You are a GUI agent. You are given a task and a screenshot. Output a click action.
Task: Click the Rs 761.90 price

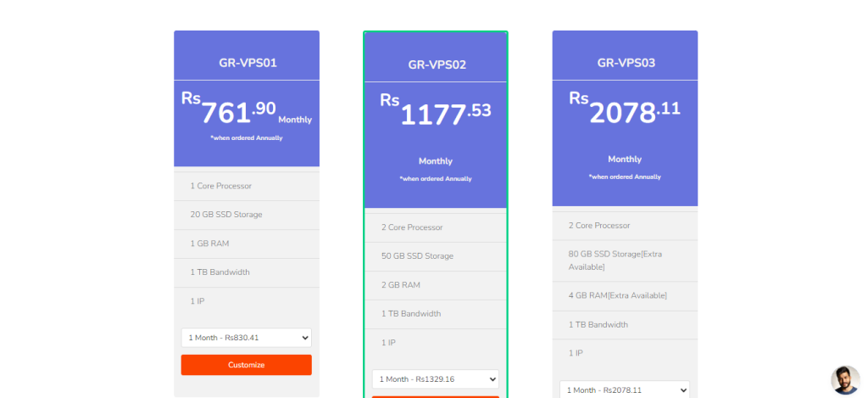point(238,111)
